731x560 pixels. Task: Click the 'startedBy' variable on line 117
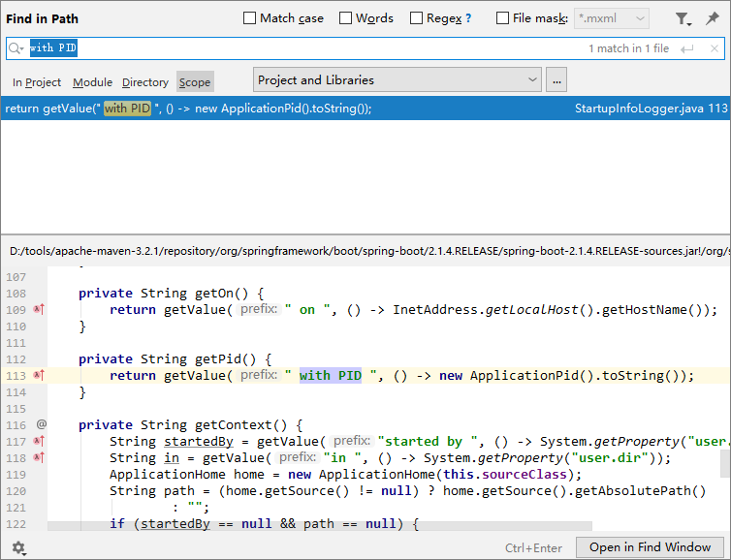pyautogui.click(x=199, y=441)
